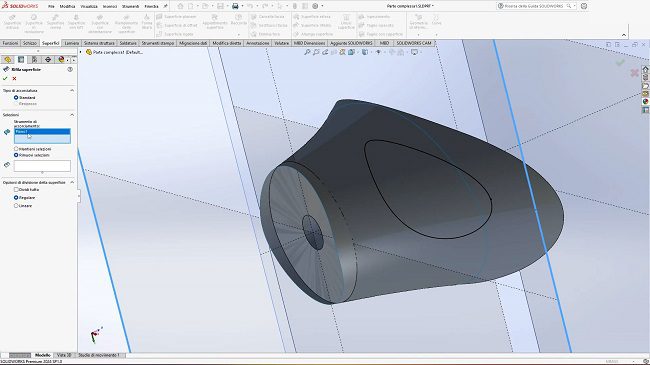
Task: Switch to the Modifica diretta tab
Action: coord(226,43)
